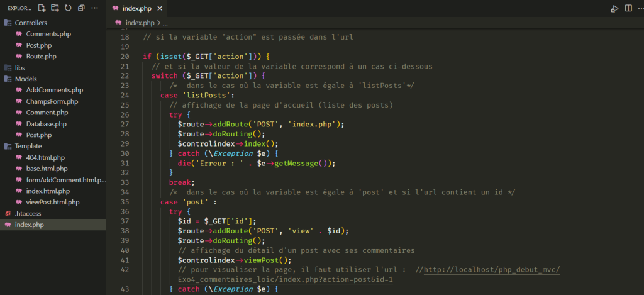Close the index.php editor tab
The width and height of the screenshot is (644, 295).
click(x=160, y=8)
